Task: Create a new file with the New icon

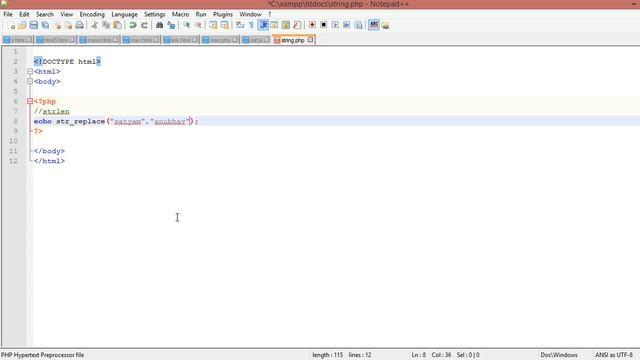Action: pos(11,25)
